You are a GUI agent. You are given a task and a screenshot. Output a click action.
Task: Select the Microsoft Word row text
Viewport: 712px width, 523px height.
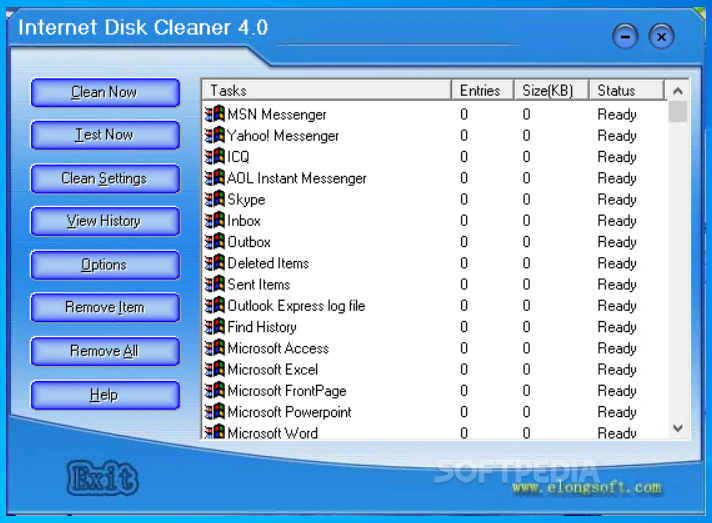point(272,433)
